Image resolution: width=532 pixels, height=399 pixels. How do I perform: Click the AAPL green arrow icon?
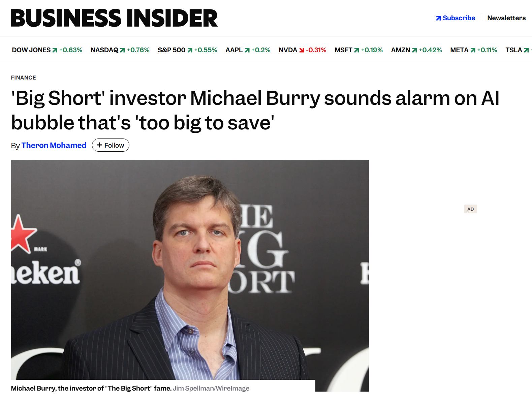pyautogui.click(x=247, y=50)
